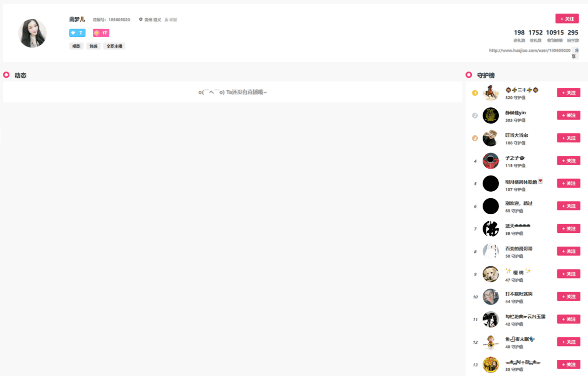Open the dog avatar of user 樱桃

coord(490,274)
